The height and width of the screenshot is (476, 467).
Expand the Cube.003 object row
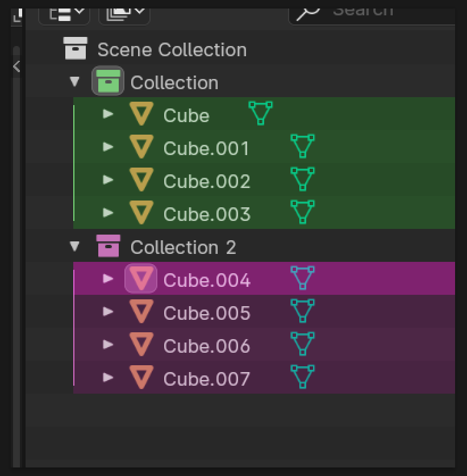(x=108, y=213)
